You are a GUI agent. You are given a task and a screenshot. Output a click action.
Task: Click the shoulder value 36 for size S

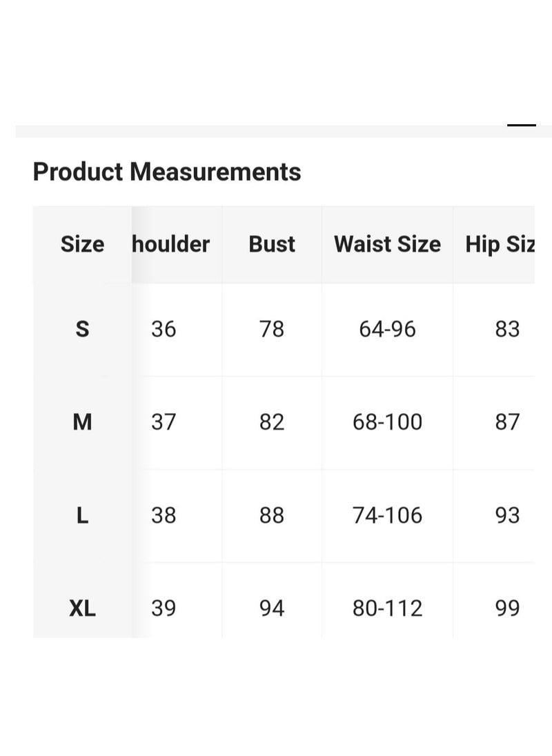(164, 329)
